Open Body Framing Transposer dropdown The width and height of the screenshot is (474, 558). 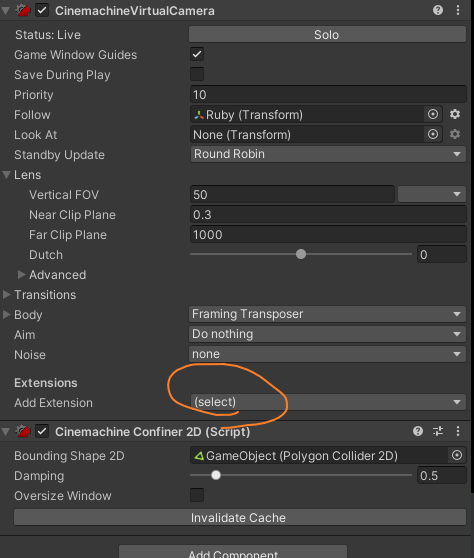[x=327, y=314]
